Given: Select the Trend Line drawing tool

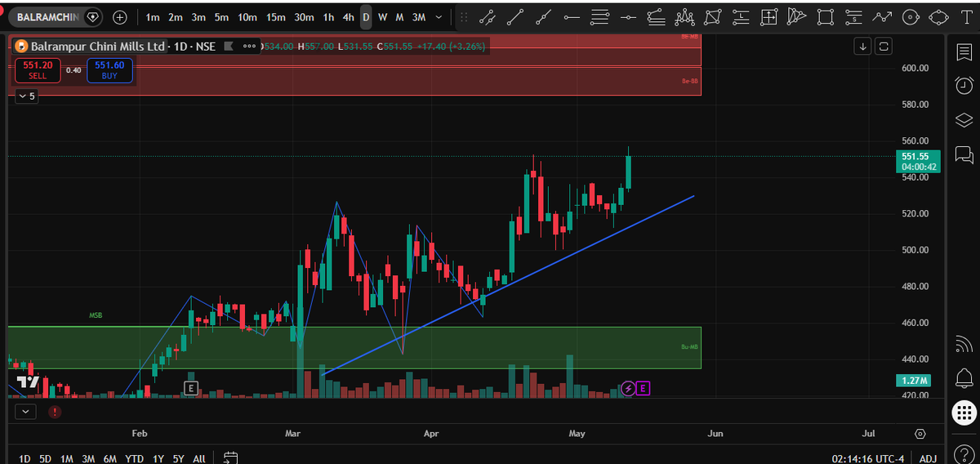Looking at the screenshot, I should (515, 16).
